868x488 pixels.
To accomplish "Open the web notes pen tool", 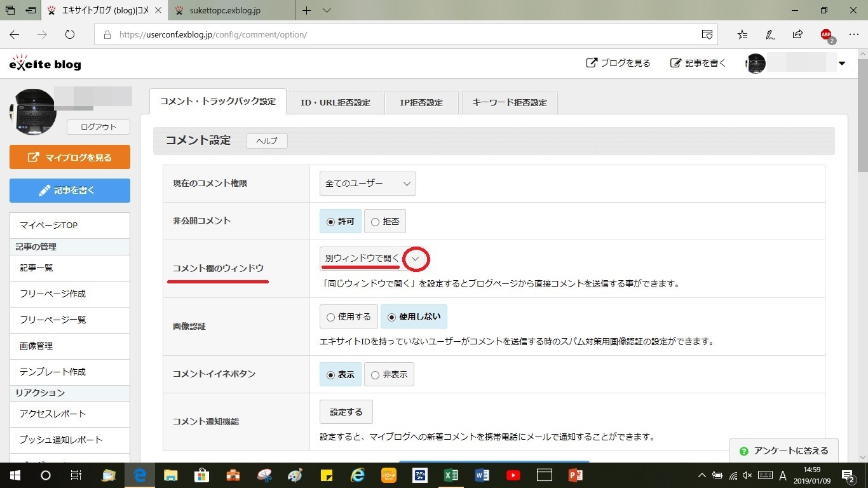I will pyautogui.click(x=770, y=34).
